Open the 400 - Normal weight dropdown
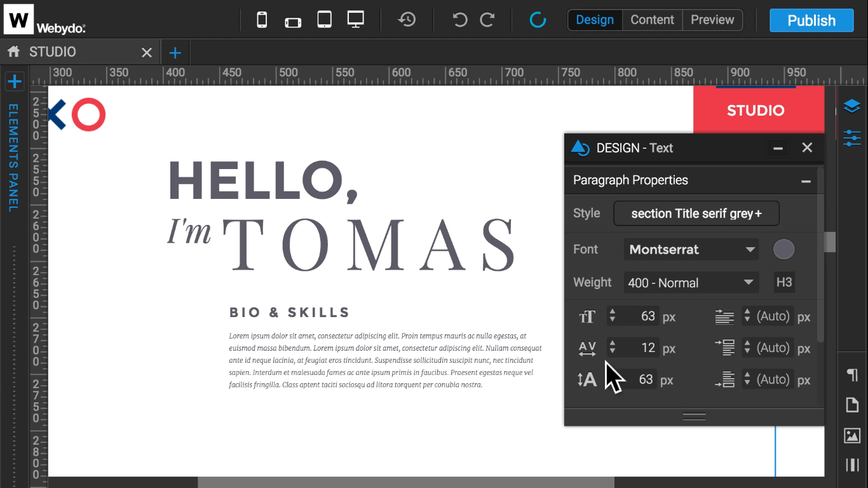This screenshot has width=868, height=488. click(691, 283)
